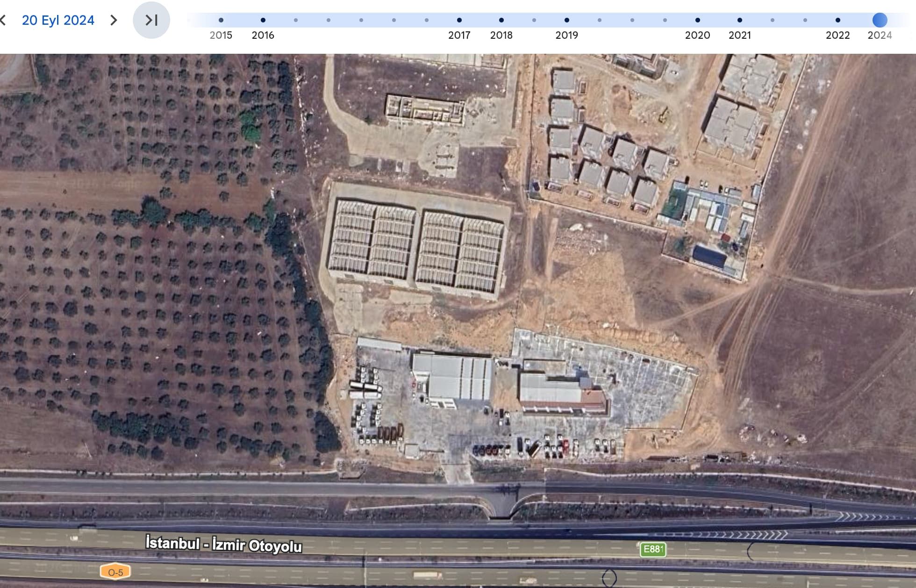Click the orange O-5 highway shield
The width and height of the screenshot is (916, 588).
click(115, 572)
